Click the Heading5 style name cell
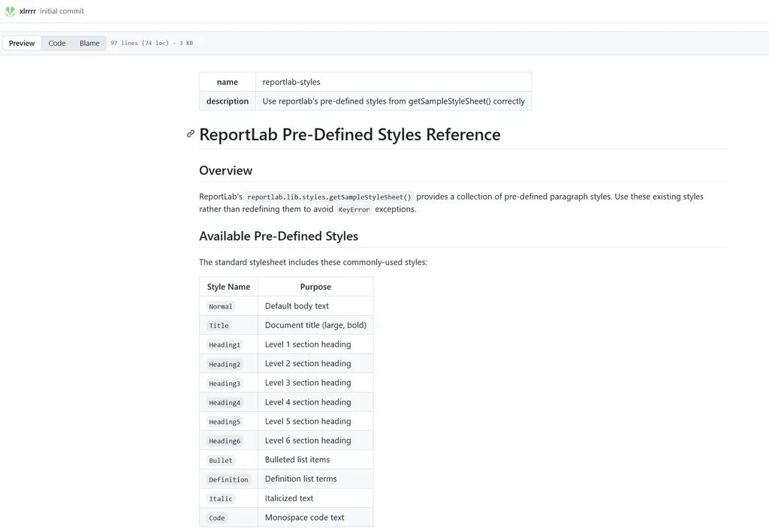769x532 pixels. tap(228, 421)
